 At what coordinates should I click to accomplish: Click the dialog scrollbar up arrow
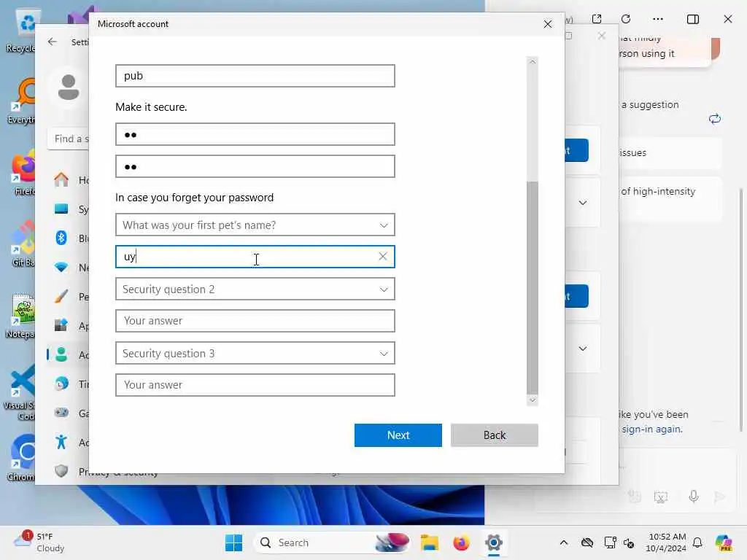(533, 62)
